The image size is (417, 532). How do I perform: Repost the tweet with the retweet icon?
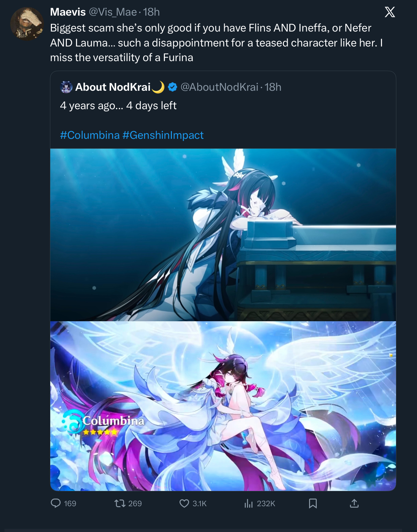click(x=120, y=503)
